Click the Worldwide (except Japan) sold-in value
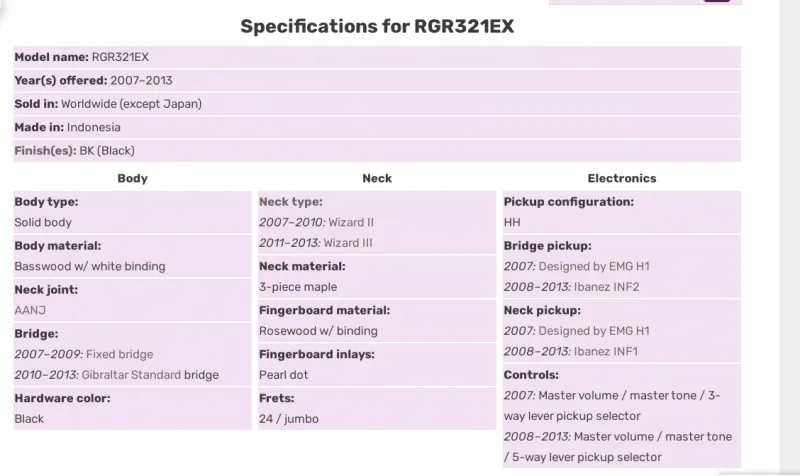Image resolution: width=800 pixels, height=476 pixels. [132, 104]
